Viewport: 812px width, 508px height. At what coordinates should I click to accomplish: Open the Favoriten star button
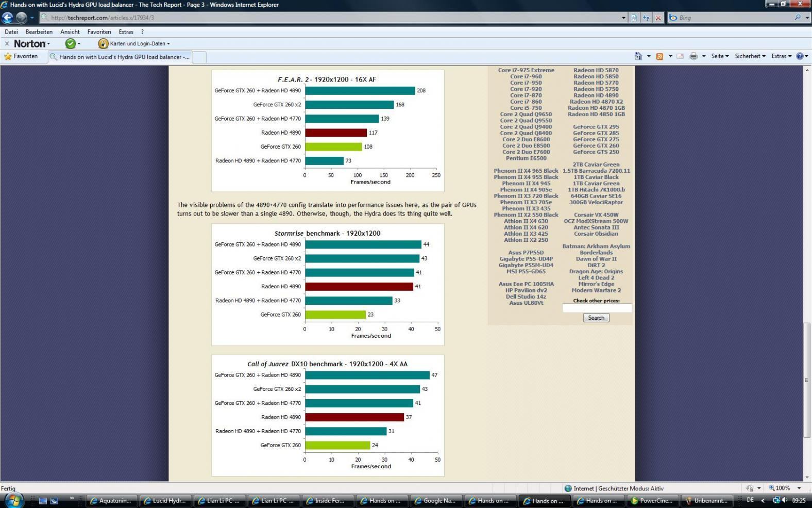(21, 57)
